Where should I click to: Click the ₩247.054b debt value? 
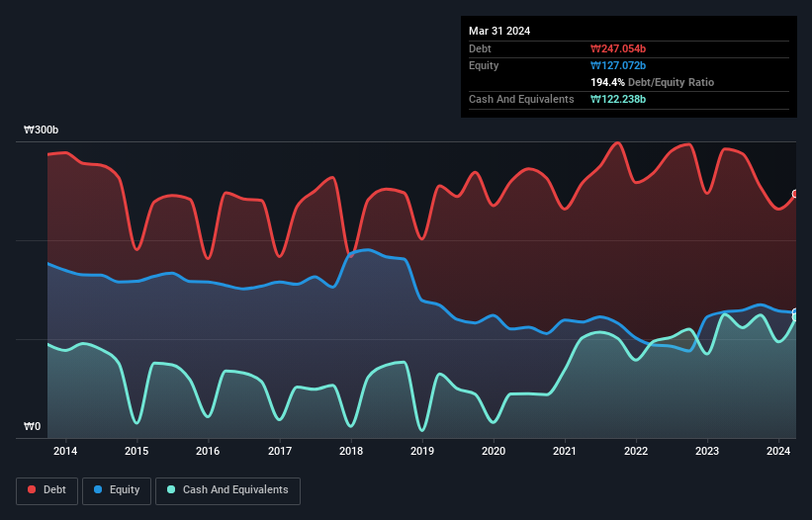click(618, 48)
